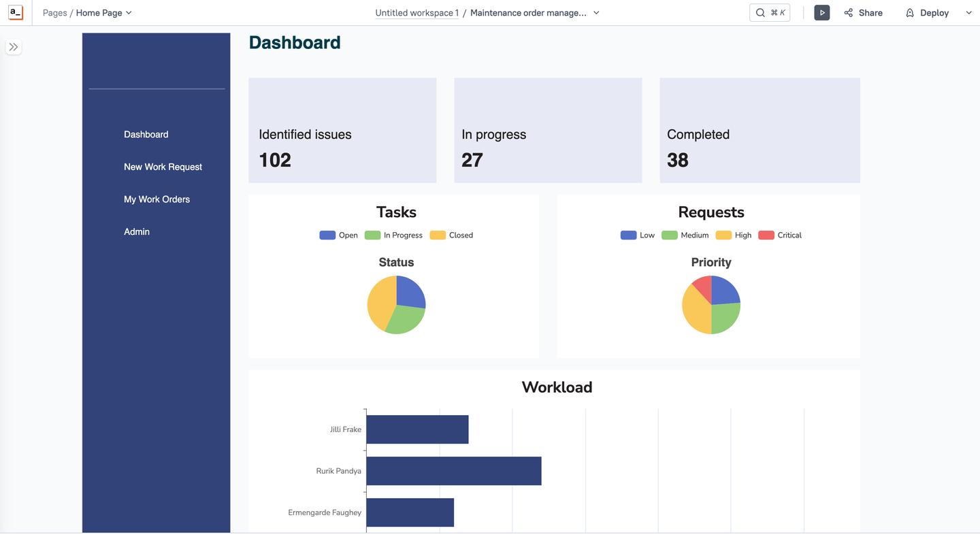This screenshot has height=556, width=980.
Task: Click the shield icon beside Deploy
Action: pos(910,12)
